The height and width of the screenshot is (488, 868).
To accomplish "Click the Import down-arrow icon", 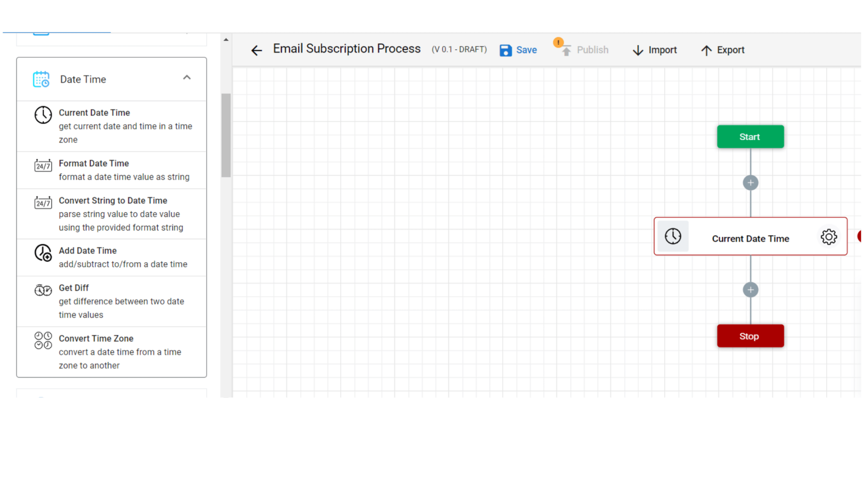I will [x=638, y=50].
